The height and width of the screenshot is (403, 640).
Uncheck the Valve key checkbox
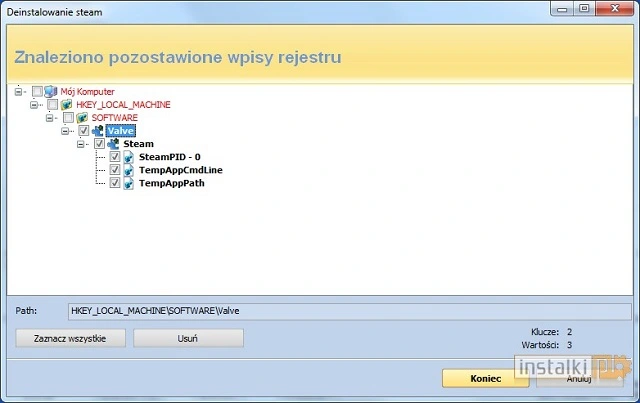tap(84, 131)
